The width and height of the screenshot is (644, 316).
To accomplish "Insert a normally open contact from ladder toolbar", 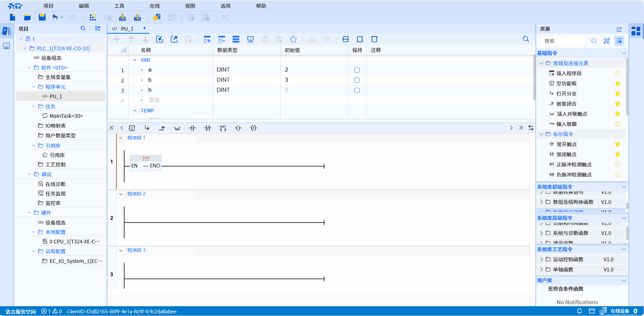I will tap(192, 128).
